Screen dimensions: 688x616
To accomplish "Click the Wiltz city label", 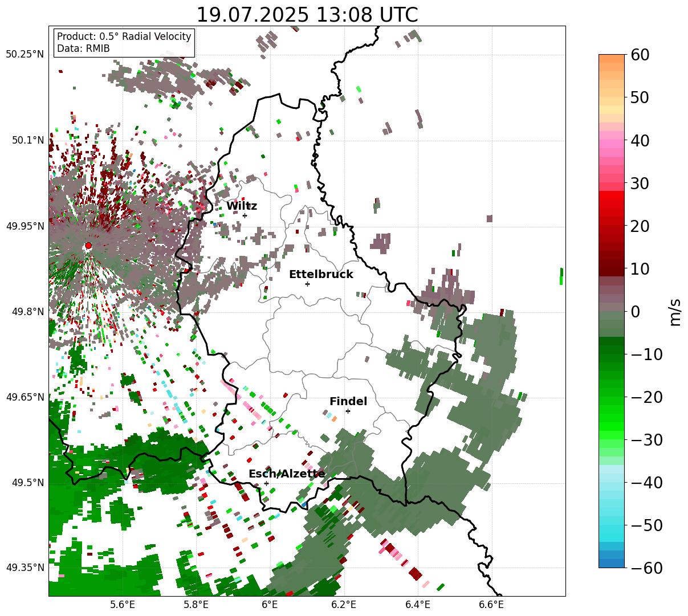I will point(242,206).
